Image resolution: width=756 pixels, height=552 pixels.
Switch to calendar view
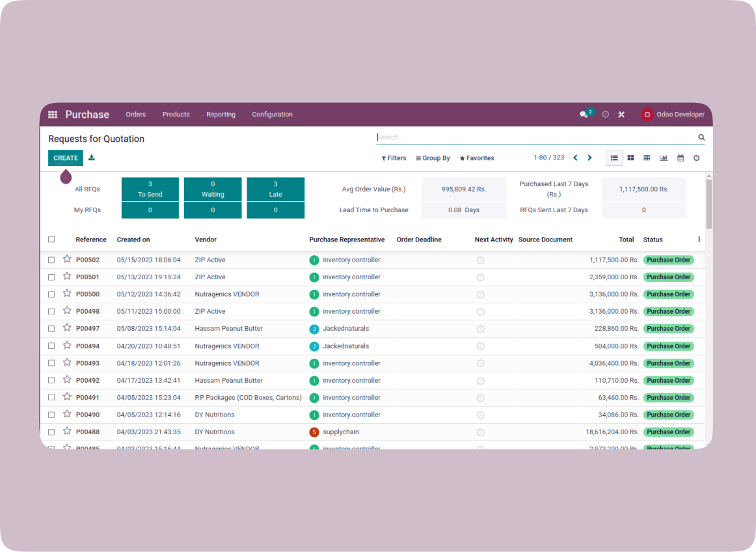pos(681,158)
